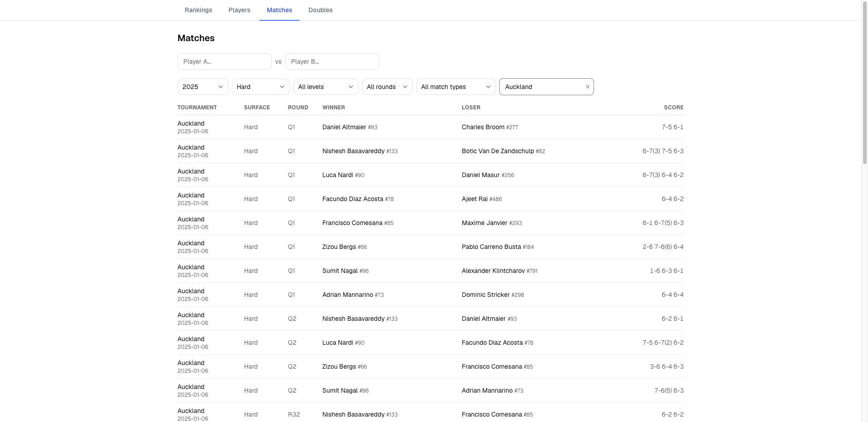Click the page vertical scrollbar
This screenshot has height=422, width=868.
[x=865, y=84]
